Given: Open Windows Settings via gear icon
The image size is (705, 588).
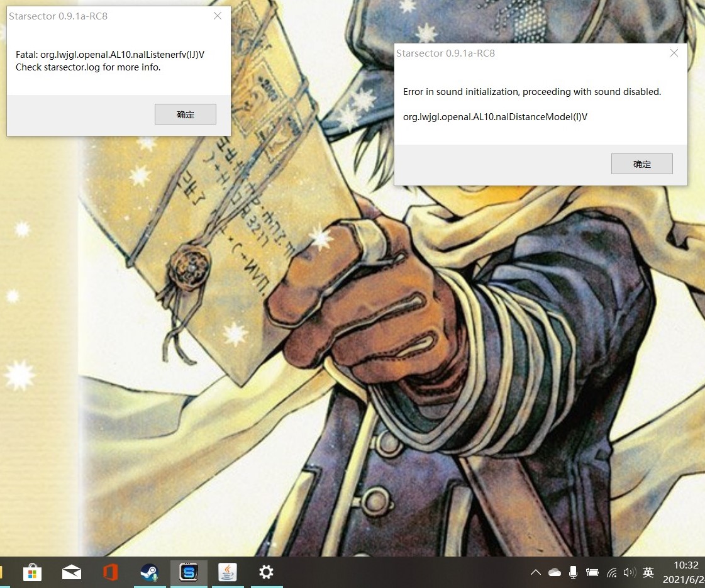Looking at the screenshot, I should 266,572.
